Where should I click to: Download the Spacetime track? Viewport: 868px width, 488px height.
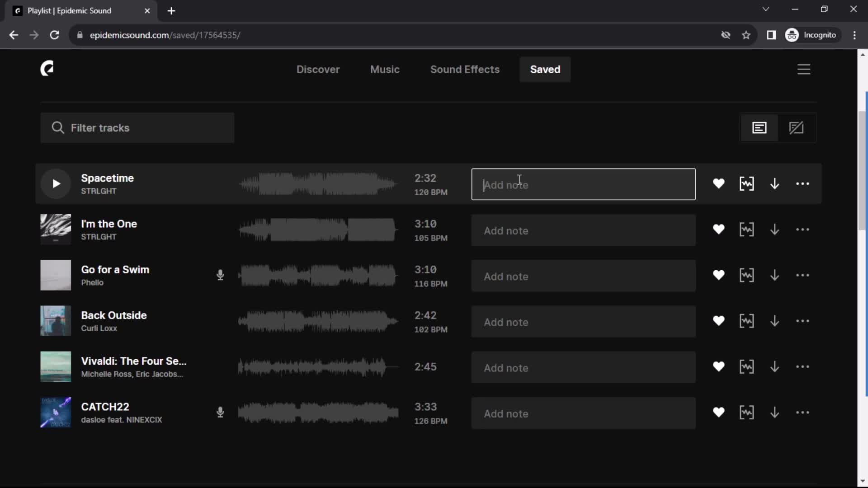pyautogui.click(x=774, y=184)
